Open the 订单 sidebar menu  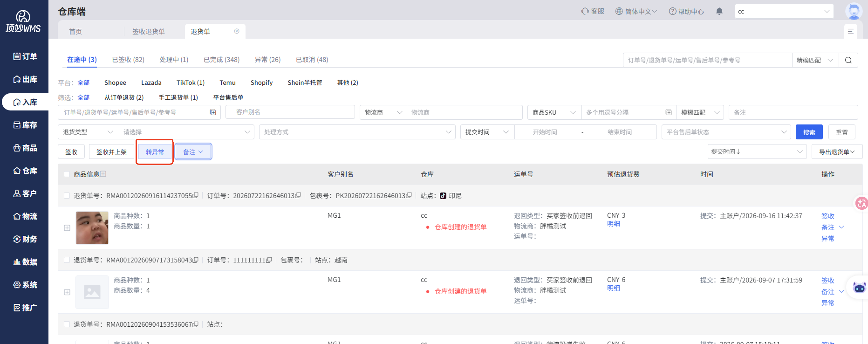coord(25,56)
